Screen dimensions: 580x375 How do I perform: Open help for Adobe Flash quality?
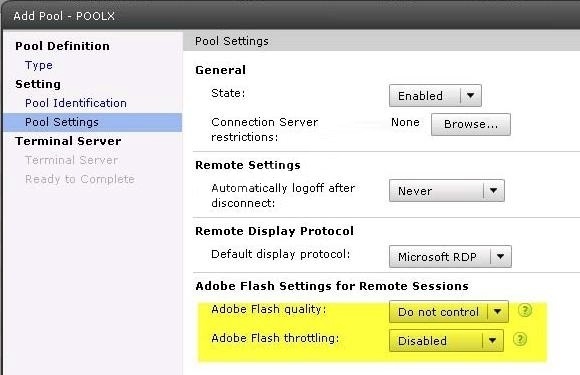pos(525,310)
